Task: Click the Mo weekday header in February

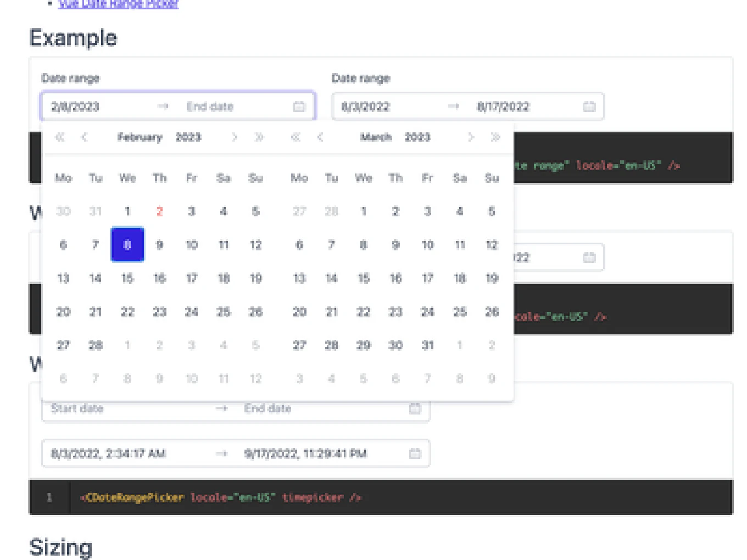Action: point(63,178)
